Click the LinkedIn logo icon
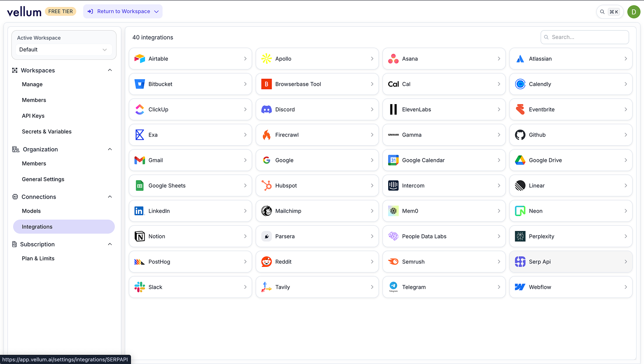Viewport: 644px width, 364px height. [140, 211]
